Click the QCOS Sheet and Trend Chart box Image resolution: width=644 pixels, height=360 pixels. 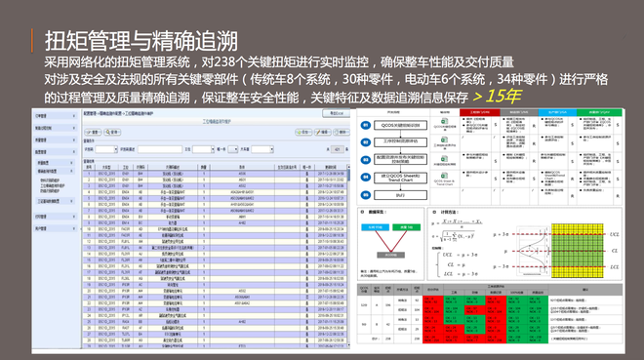tap(400, 178)
